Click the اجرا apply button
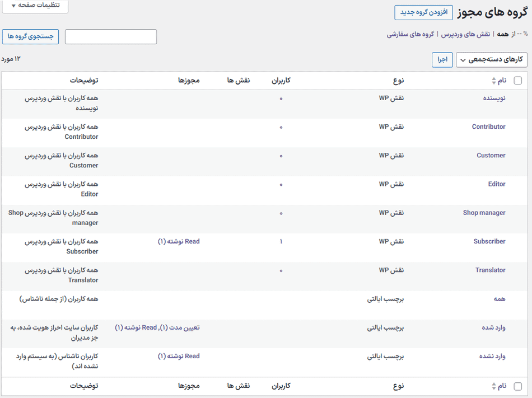 click(442, 60)
